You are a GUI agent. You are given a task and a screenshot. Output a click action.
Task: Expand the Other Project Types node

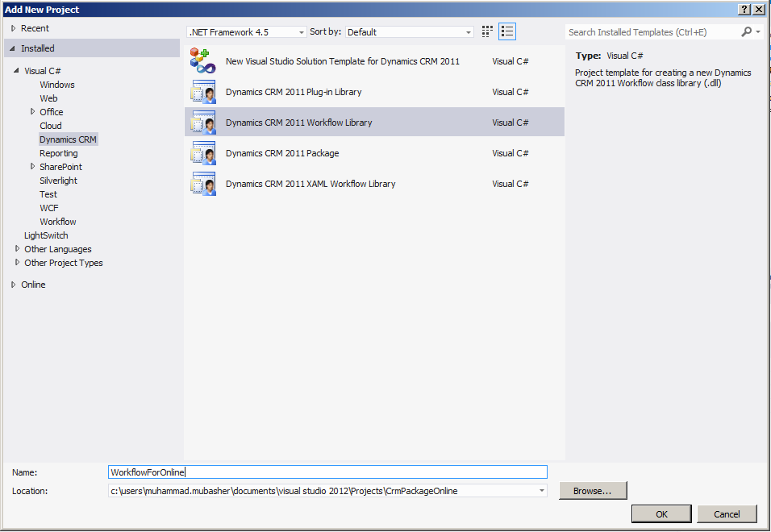coord(17,262)
